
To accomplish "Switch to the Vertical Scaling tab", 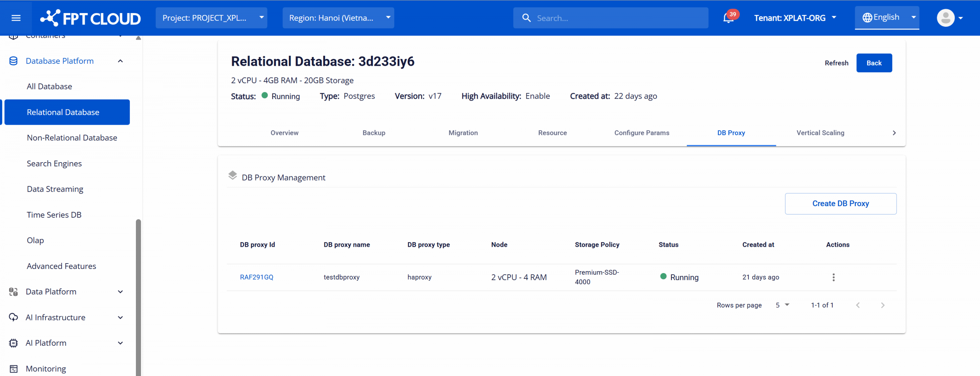I will point(820,133).
